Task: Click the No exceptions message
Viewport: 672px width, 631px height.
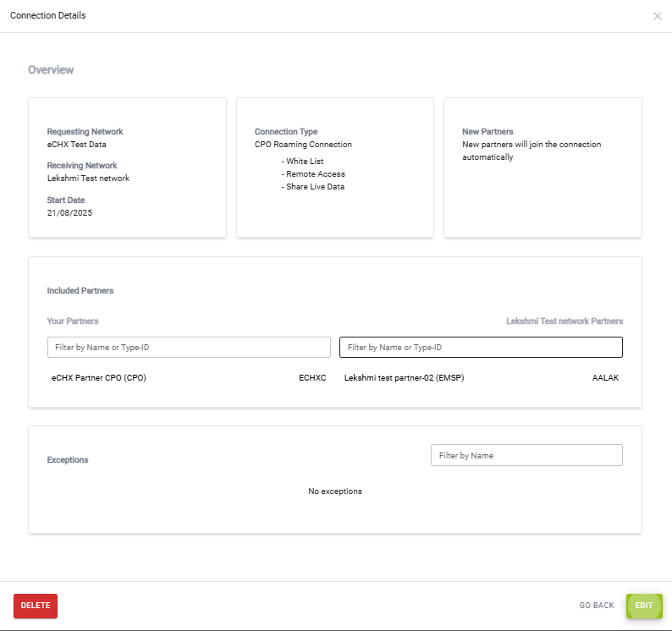Action: pyautogui.click(x=335, y=491)
